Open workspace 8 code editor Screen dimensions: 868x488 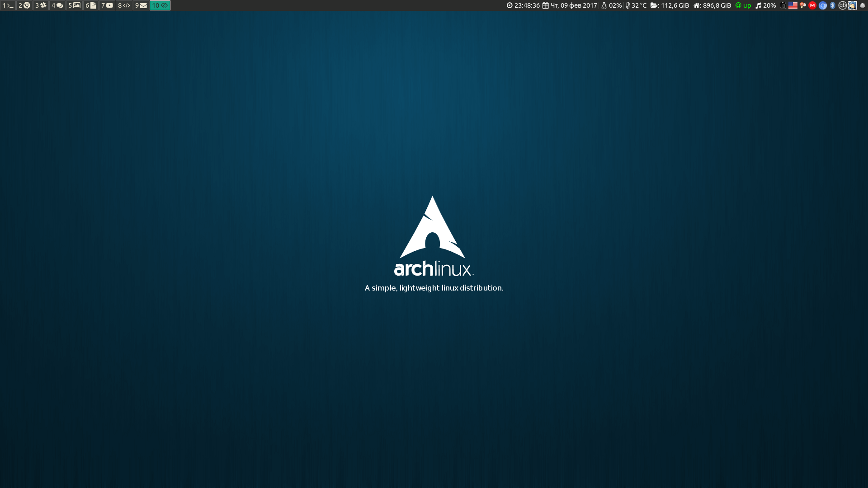click(x=124, y=5)
